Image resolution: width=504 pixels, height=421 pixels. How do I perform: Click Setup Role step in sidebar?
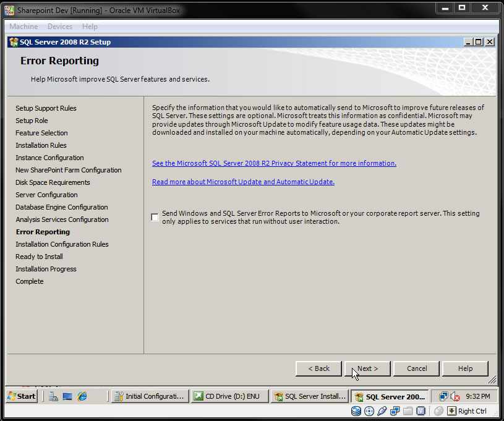coord(32,121)
